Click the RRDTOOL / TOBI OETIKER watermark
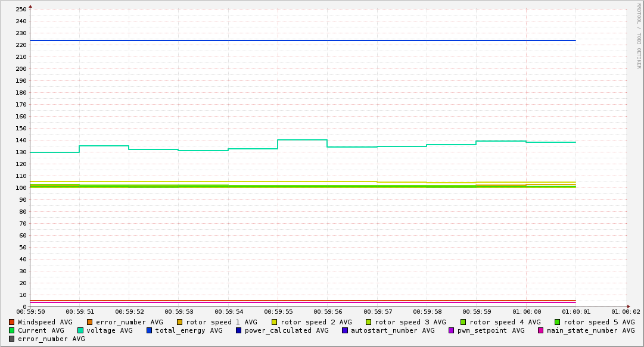The height and width of the screenshot is (347, 644). tap(639, 36)
